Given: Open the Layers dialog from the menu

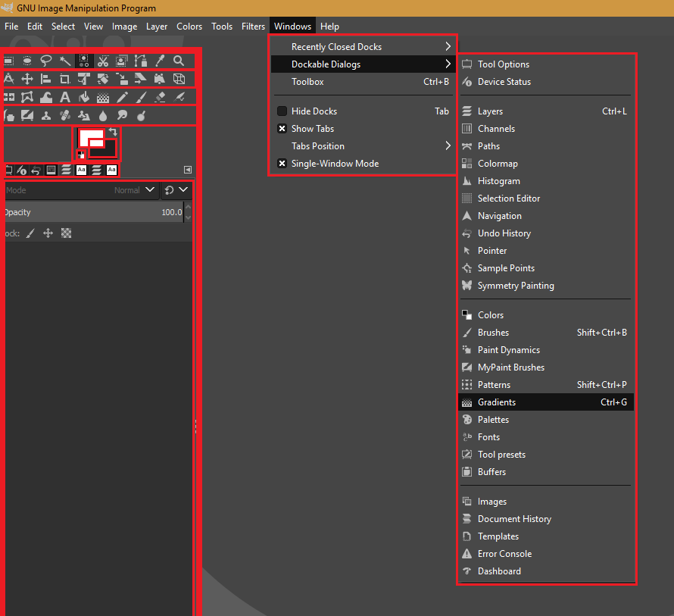Looking at the screenshot, I should (489, 111).
